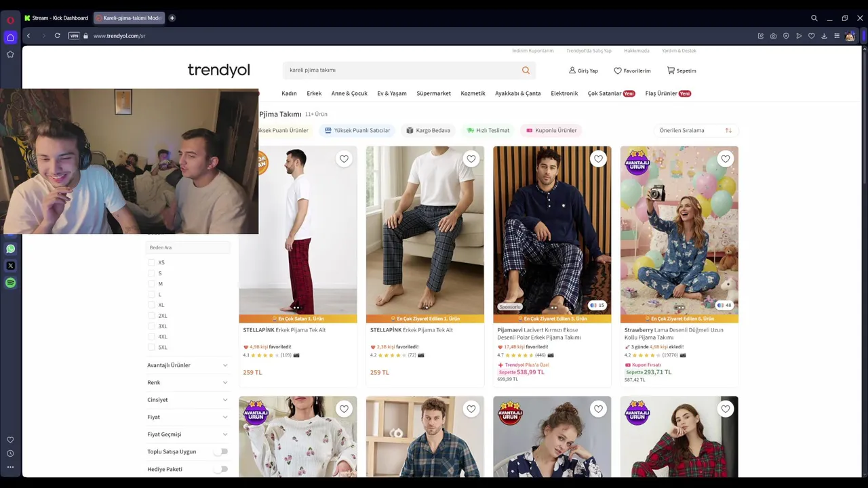Open the Erkek category menu
Viewport: 868px width, 488px height.
tap(314, 94)
